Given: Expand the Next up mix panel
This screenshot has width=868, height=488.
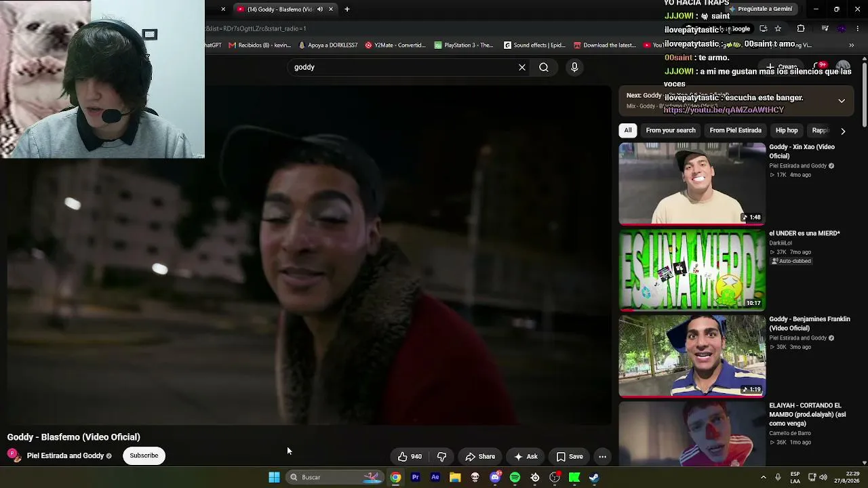Looking at the screenshot, I should (x=842, y=101).
